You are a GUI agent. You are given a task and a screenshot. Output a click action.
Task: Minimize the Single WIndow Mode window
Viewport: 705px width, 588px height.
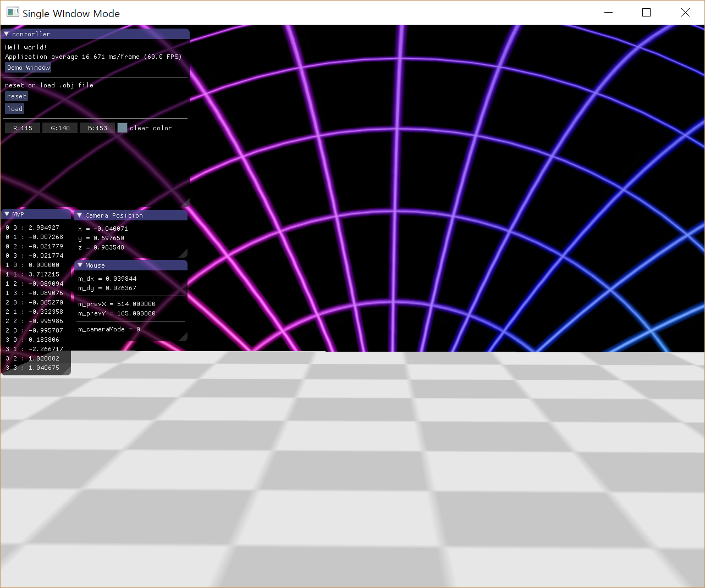tap(608, 13)
